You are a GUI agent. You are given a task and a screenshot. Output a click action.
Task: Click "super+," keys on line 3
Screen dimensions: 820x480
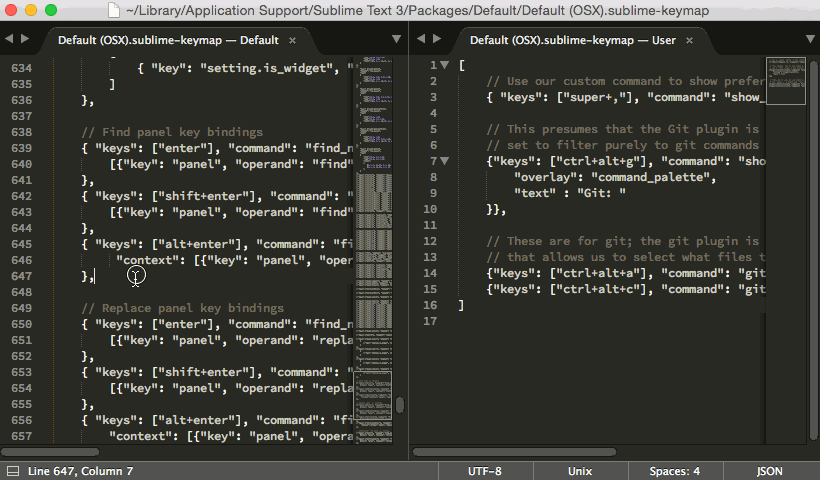[x=598, y=97]
